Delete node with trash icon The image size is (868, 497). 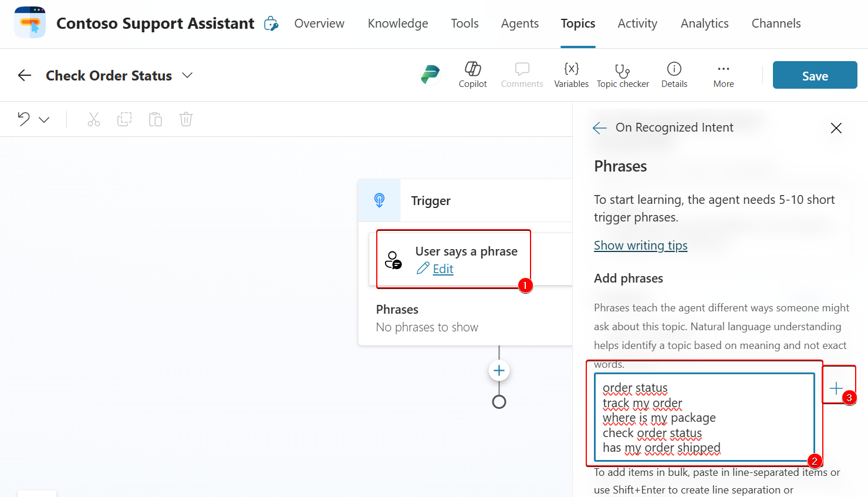point(186,119)
